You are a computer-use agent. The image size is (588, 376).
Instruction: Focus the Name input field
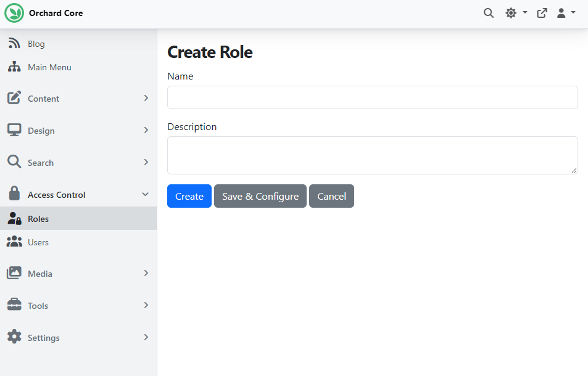pyautogui.click(x=373, y=97)
